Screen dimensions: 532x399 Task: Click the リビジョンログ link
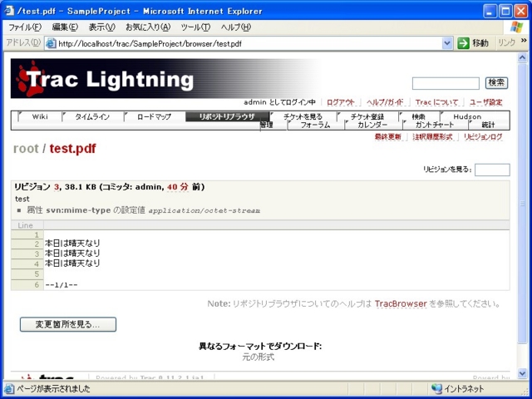[x=483, y=136]
